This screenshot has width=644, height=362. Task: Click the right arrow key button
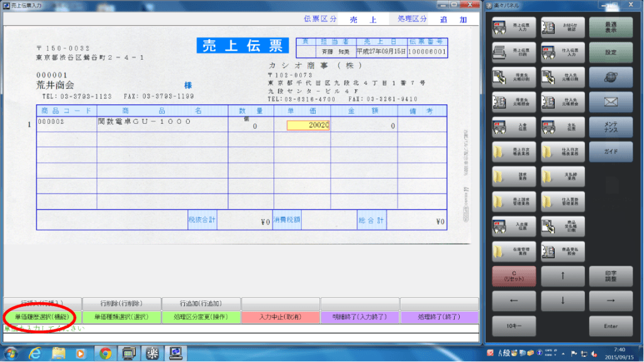[x=611, y=301]
